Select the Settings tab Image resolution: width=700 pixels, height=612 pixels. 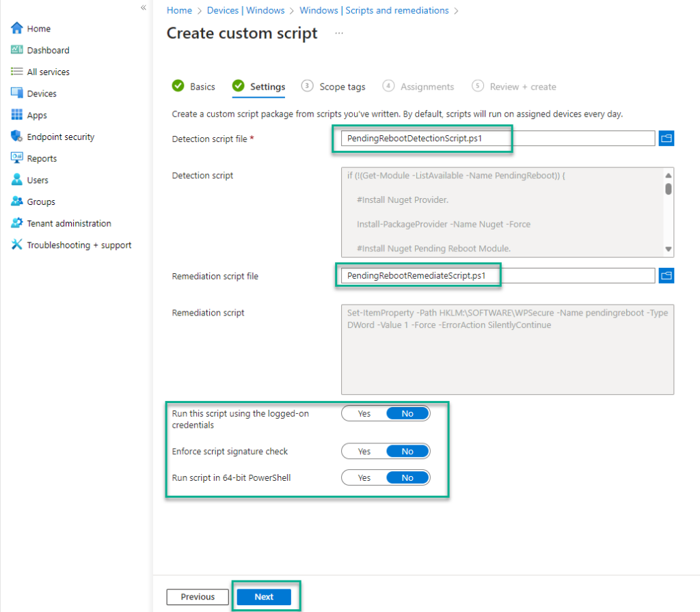click(x=259, y=87)
